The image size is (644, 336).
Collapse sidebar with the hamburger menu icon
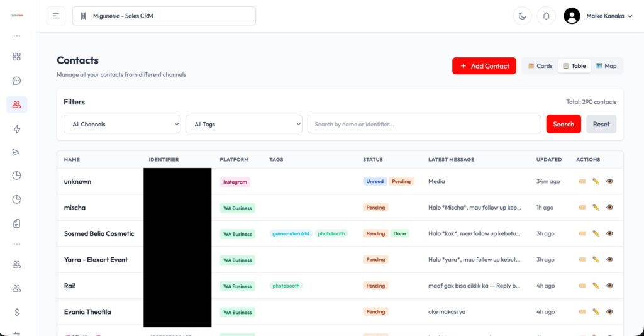tap(56, 16)
